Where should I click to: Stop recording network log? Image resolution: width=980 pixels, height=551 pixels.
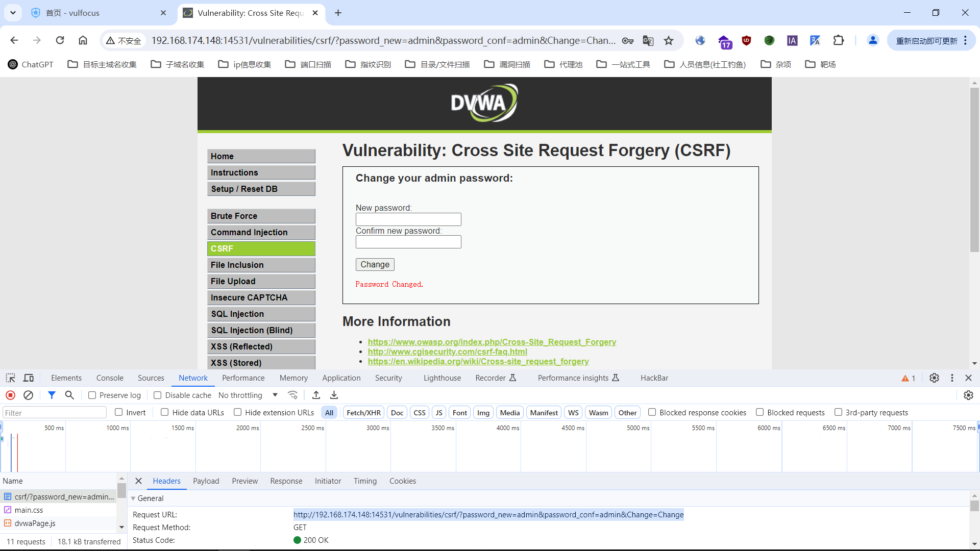[x=10, y=395]
